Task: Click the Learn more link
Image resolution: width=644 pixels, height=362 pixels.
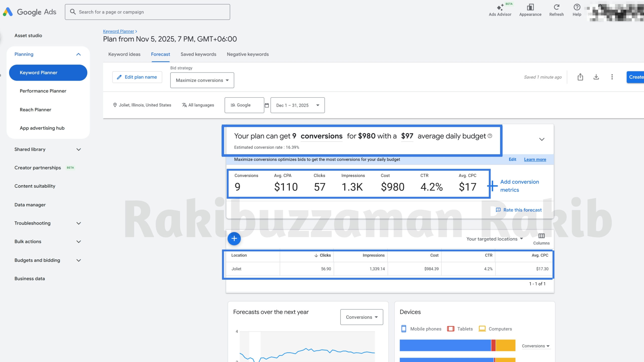Action: 535,159
